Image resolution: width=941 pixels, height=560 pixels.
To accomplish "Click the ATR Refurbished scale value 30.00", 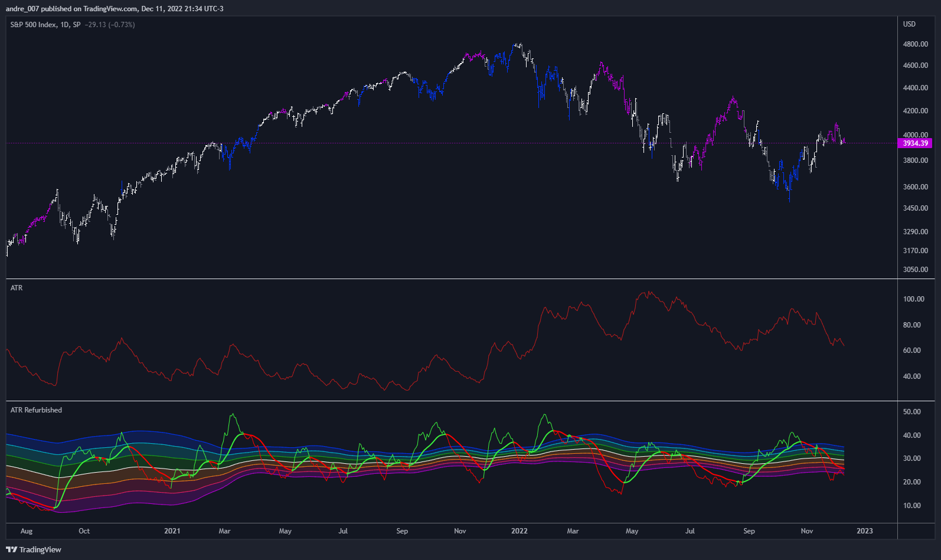I will (x=912, y=459).
